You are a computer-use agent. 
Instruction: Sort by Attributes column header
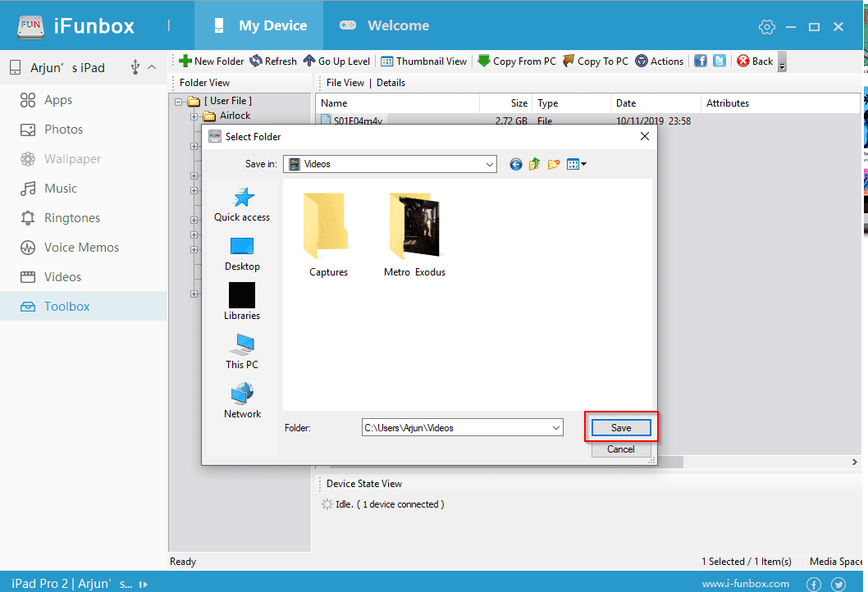point(780,103)
